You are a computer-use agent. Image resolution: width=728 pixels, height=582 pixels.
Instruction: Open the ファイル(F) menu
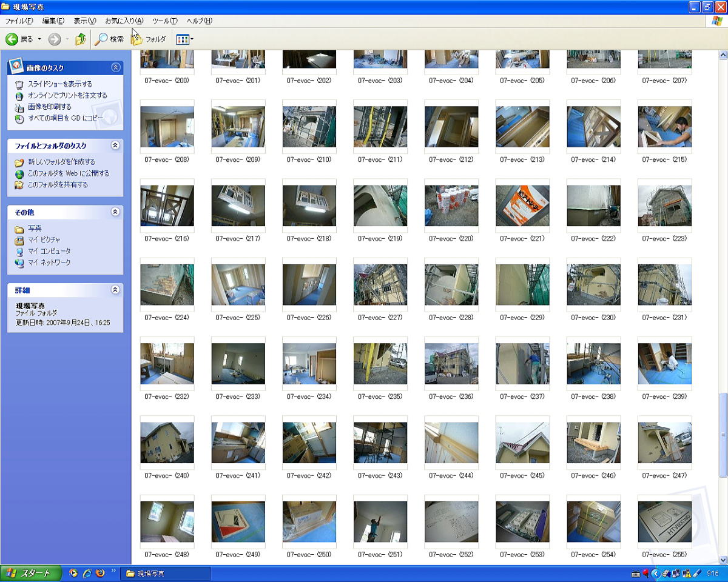tap(19, 21)
